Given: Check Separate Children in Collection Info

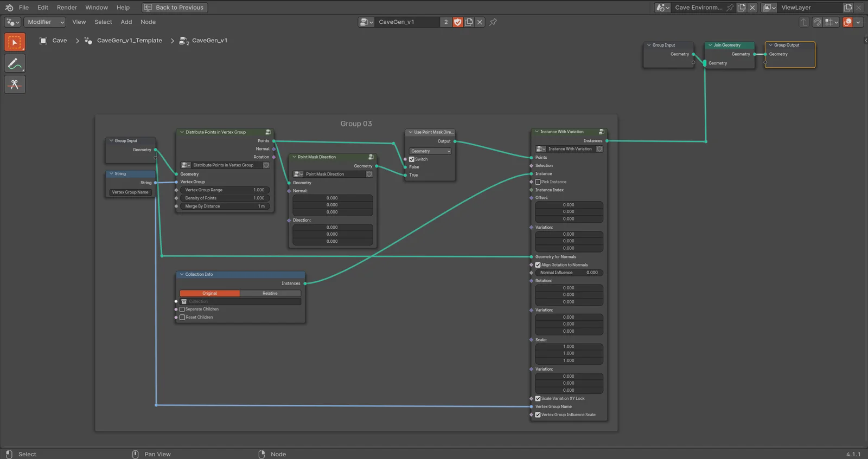Looking at the screenshot, I should pyautogui.click(x=182, y=309).
